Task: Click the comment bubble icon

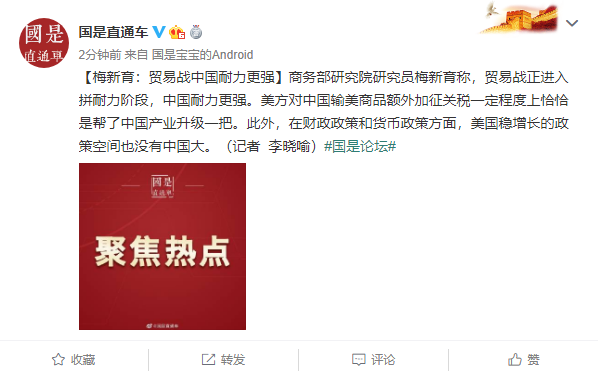Action: click(358, 359)
